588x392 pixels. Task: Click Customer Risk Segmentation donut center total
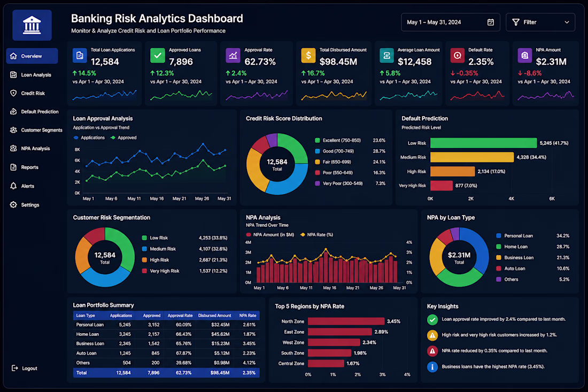click(x=105, y=258)
